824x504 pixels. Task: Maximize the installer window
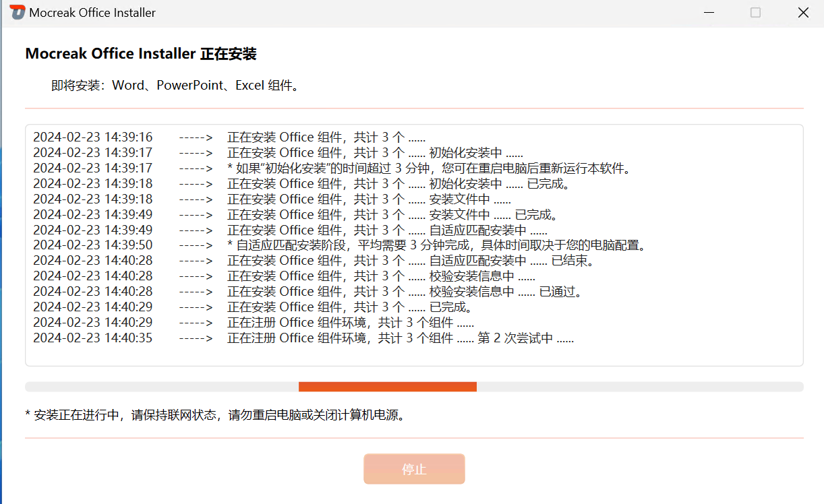click(756, 13)
